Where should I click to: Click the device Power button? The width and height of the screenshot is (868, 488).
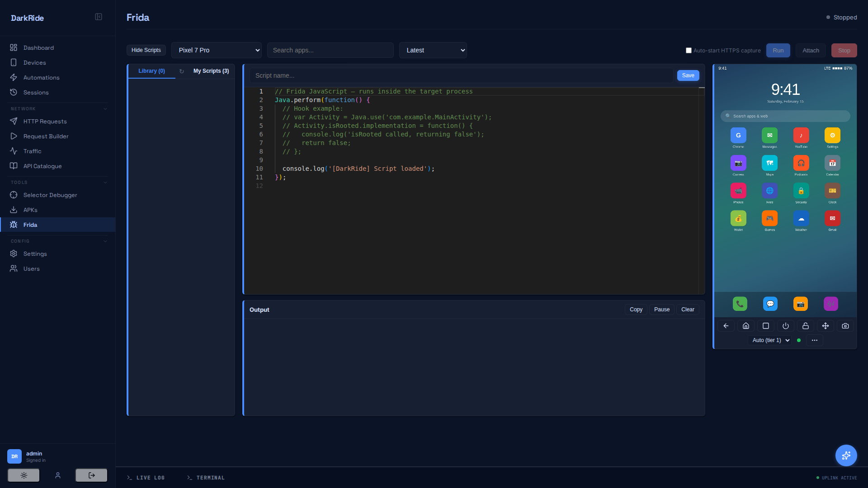pyautogui.click(x=786, y=326)
